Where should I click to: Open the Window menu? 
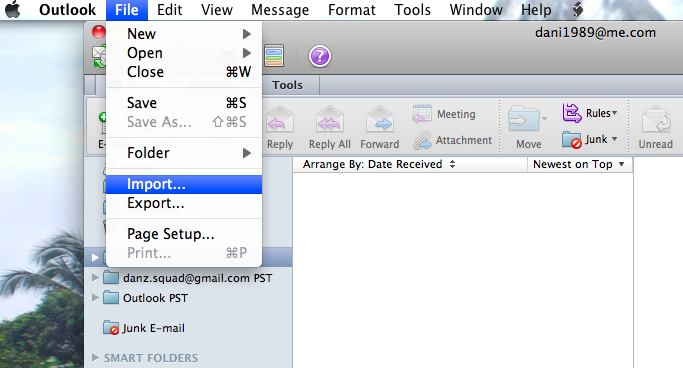tap(476, 10)
